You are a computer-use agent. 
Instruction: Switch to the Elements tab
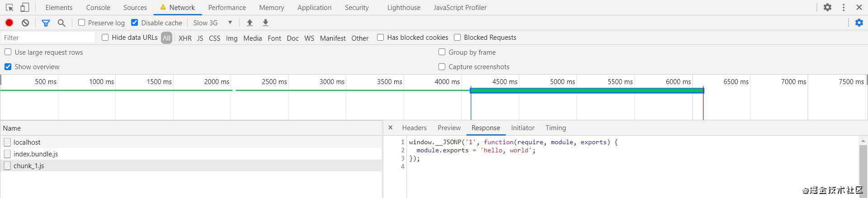(x=59, y=8)
